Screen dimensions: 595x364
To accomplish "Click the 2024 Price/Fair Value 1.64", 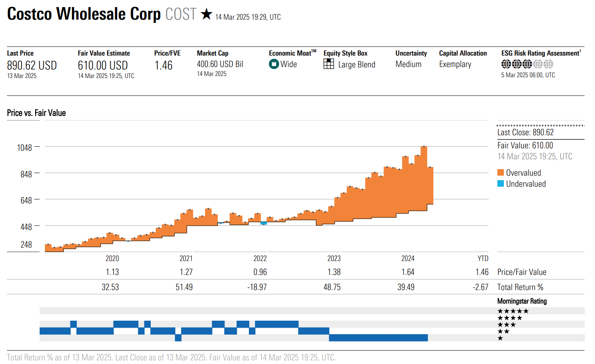I will (408, 272).
